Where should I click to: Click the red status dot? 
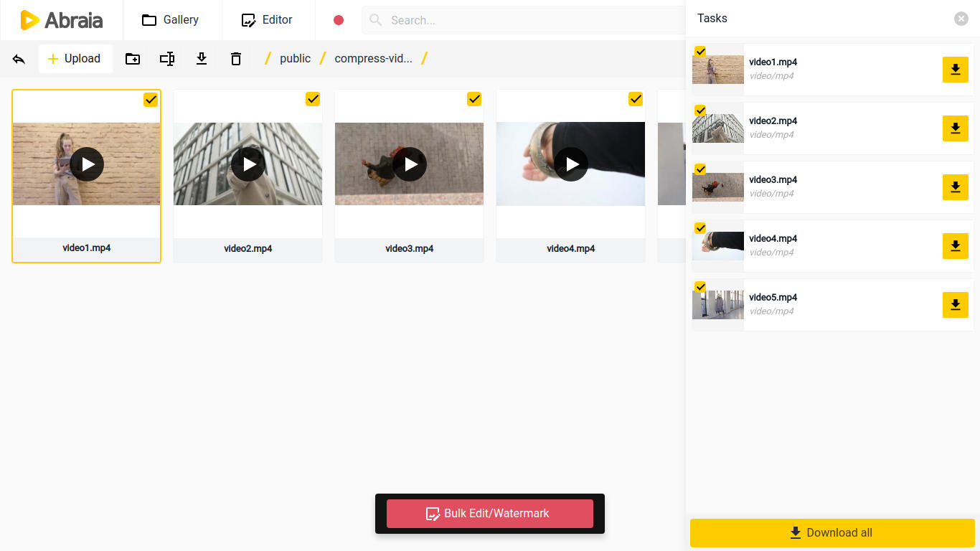[x=337, y=20]
